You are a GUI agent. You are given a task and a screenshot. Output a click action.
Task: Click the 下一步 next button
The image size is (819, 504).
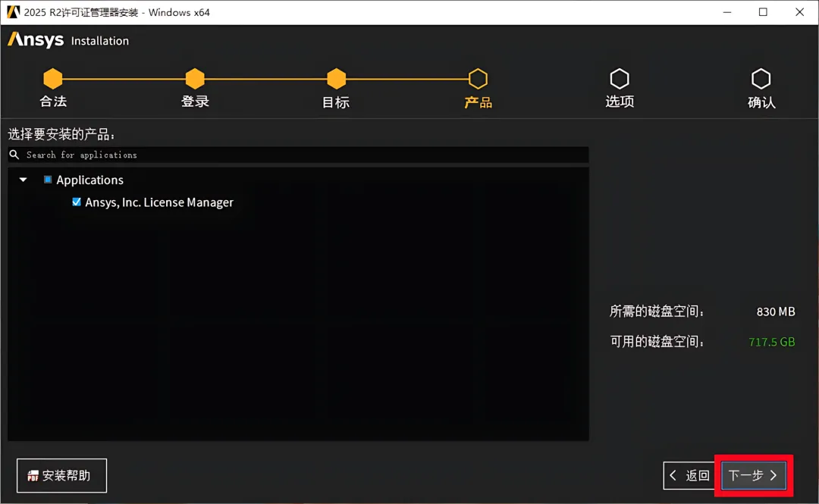click(753, 475)
